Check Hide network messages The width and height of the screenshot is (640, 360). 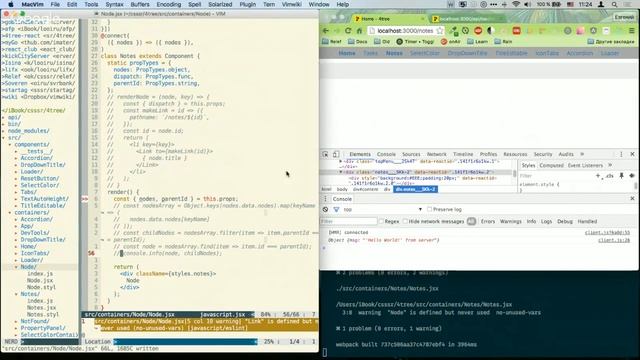(405, 221)
